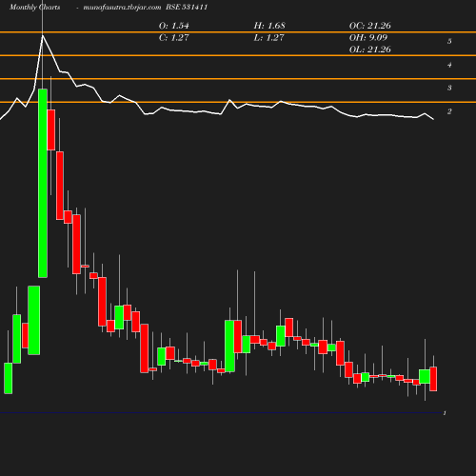
Task: Click the last red candlestick on the right
Action: tap(433, 379)
